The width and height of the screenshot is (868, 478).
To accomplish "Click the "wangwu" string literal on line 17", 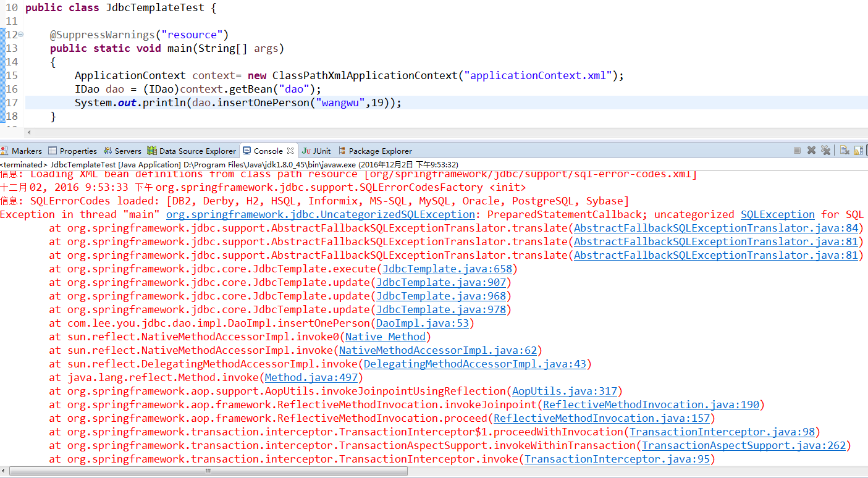I will click(340, 103).
